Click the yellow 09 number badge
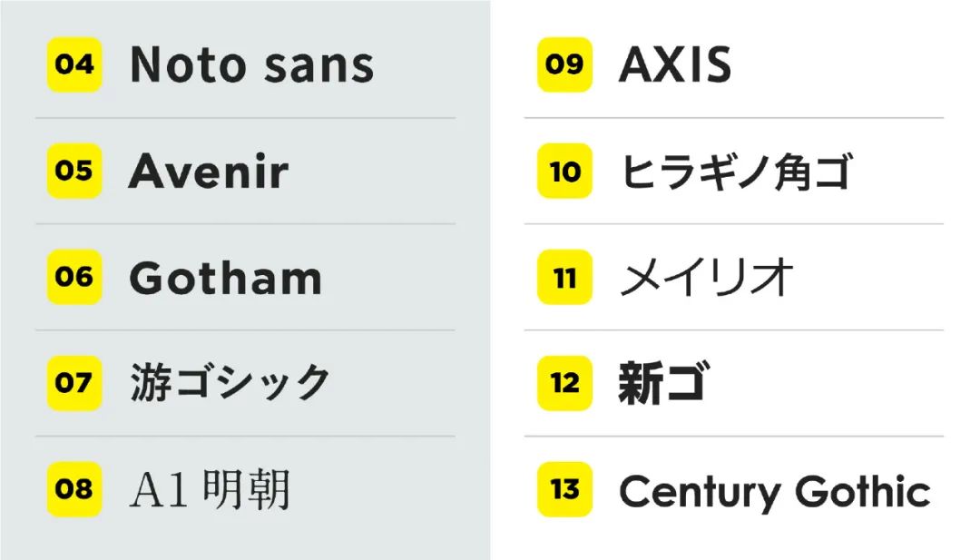The image size is (980, 560). 564,64
